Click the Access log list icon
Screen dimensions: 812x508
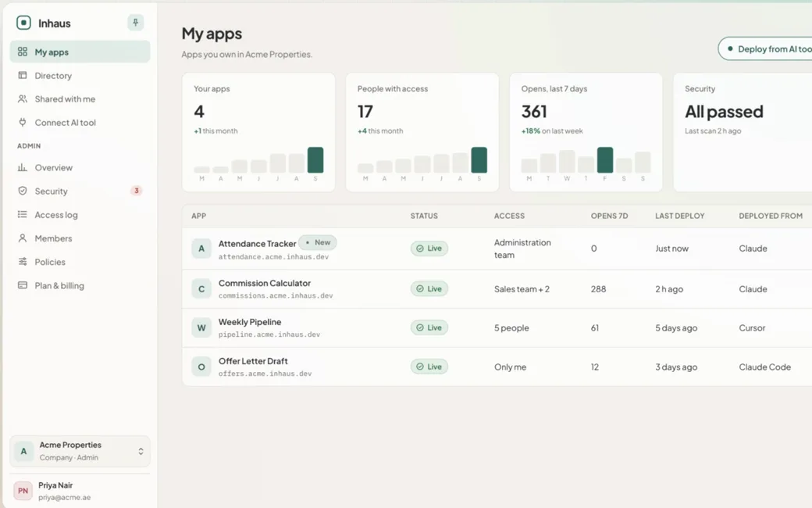(x=23, y=214)
